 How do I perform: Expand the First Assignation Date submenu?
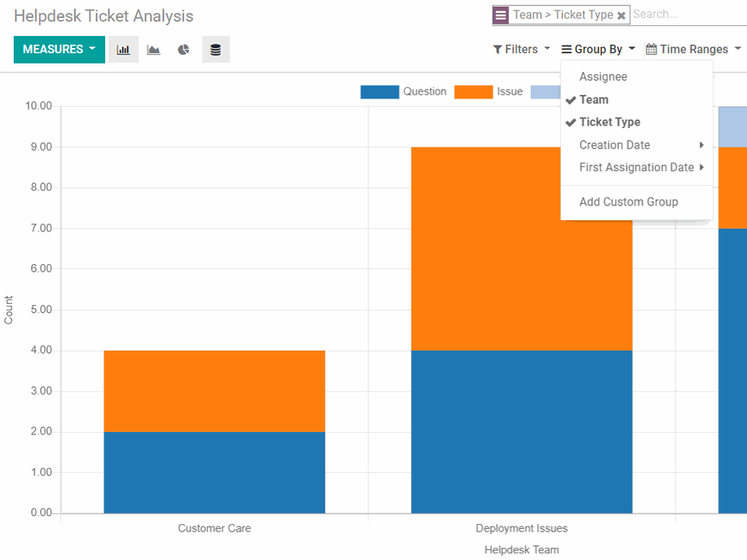(636, 167)
